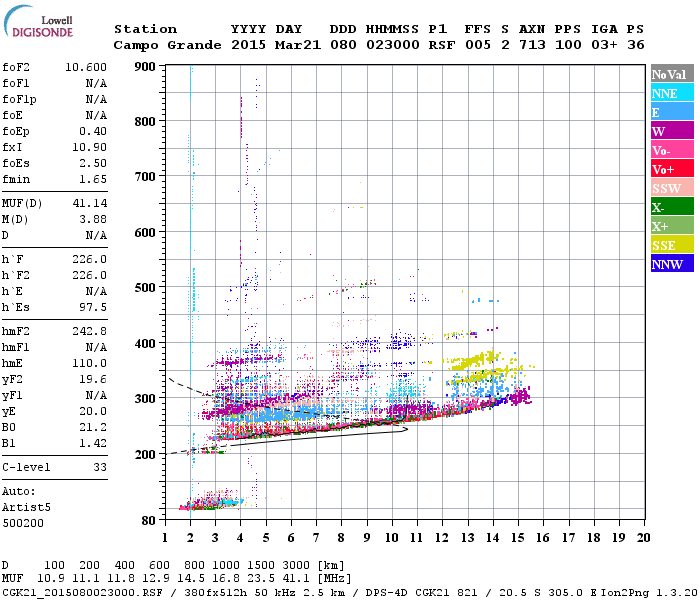Click the 900 height axis label
This screenshot has width=700, height=600.
pos(145,67)
